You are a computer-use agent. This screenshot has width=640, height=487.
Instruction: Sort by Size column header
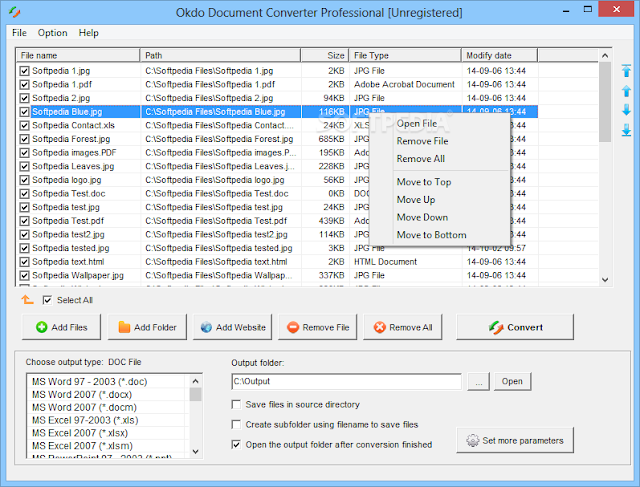(x=325, y=56)
